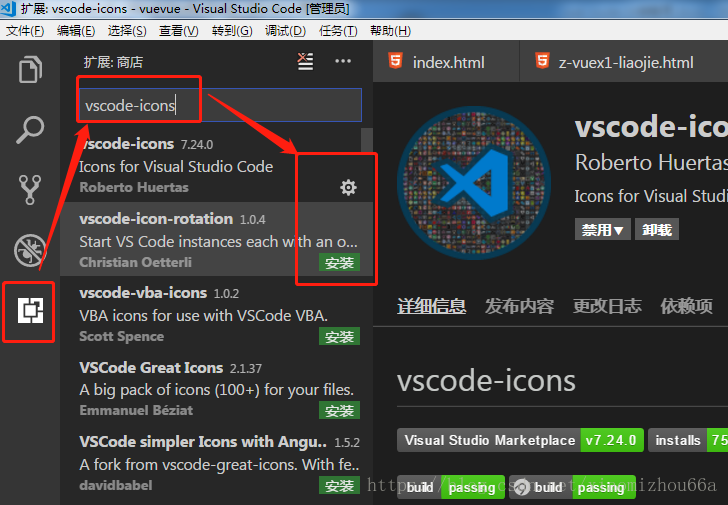The image size is (728, 505).
Task: Install vscode-icon-rotation extension
Action: click(339, 263)
